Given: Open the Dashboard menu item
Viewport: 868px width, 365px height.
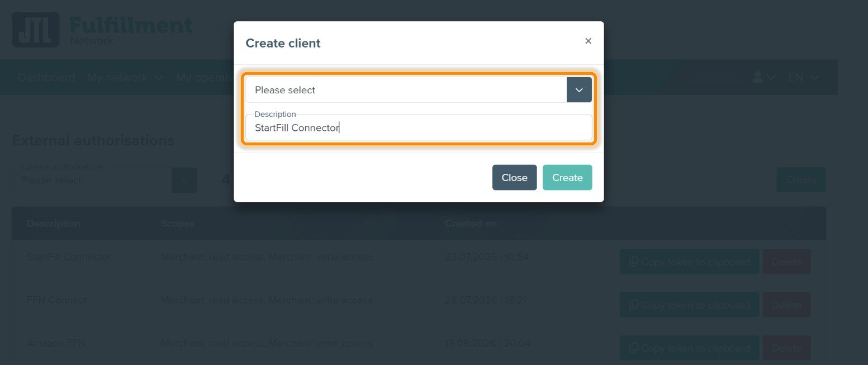Looking at the screenshot, I should pyautogui.click(x=46, y=78).
